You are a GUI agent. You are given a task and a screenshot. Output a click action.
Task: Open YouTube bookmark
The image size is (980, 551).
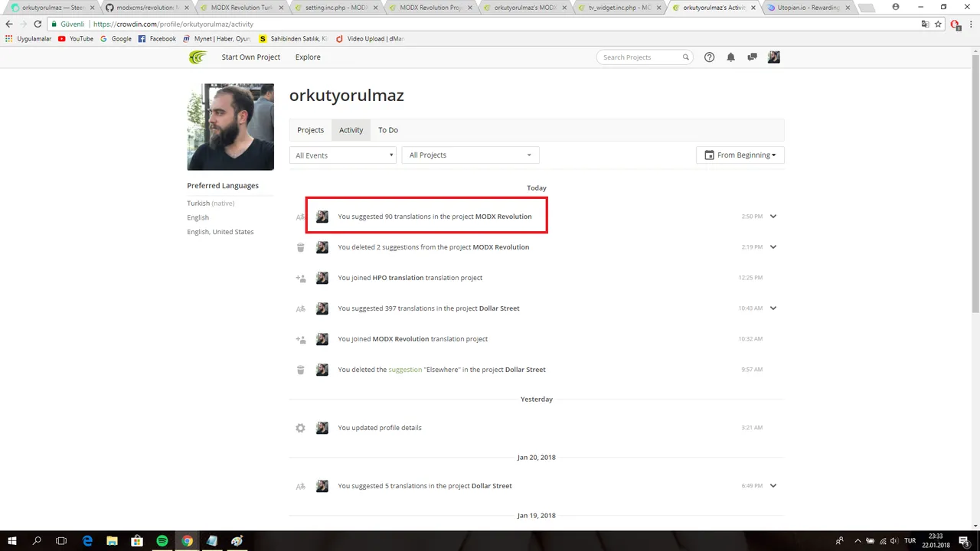(x=76, y=38)
